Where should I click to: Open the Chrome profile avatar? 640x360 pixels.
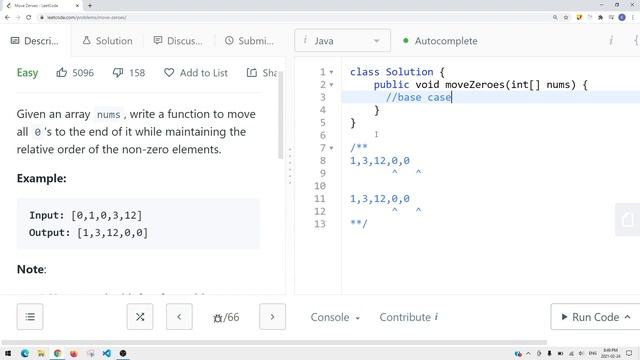pyautogui.click(x=622, y=18)
